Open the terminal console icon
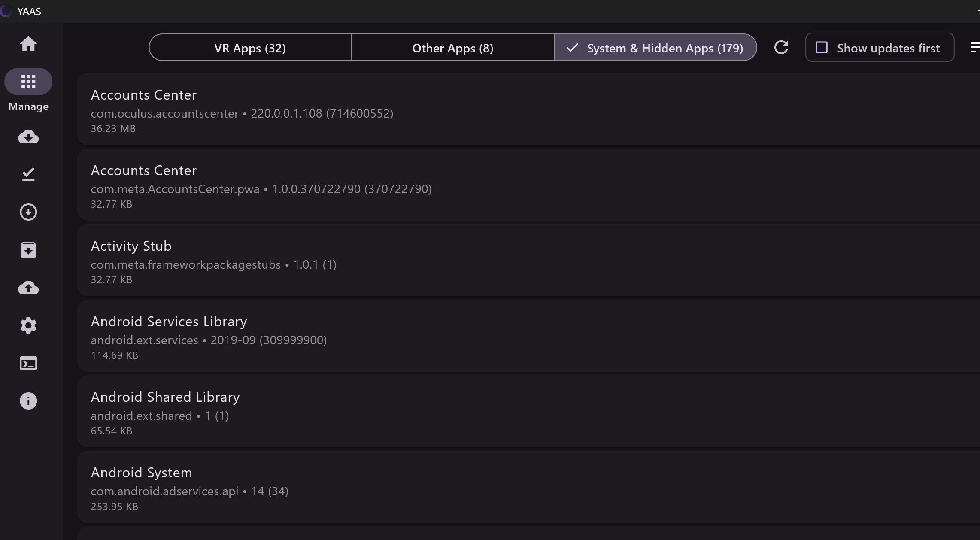The width and height of the screenshot is (980, 540). pyautogui.click(x=28, y=364)
